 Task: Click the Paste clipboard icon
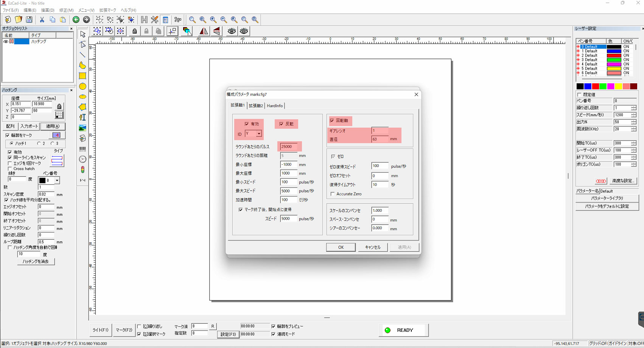coord(63,19)
